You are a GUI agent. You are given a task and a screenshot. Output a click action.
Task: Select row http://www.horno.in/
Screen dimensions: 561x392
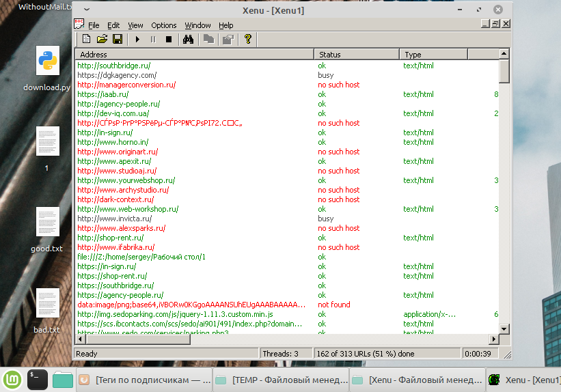coord(287,142)
